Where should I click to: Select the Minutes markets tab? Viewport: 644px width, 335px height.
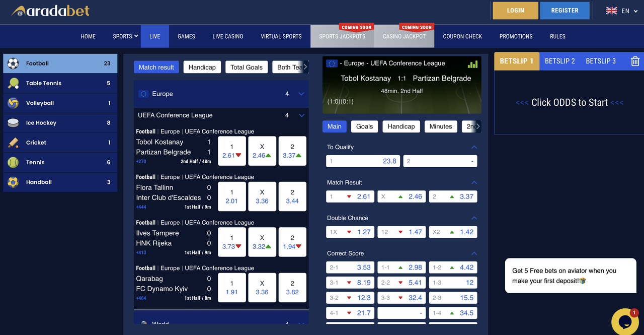(x=441, y=126)
